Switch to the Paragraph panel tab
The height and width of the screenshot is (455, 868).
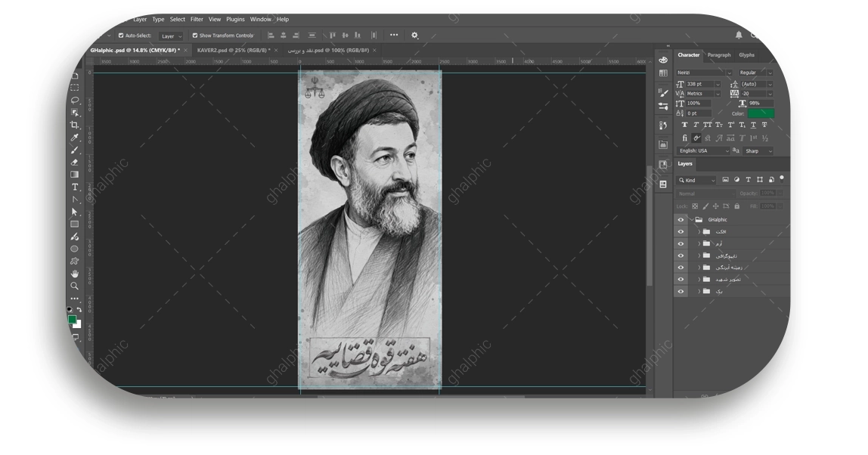pyautogui.click(x=719, y=55)
